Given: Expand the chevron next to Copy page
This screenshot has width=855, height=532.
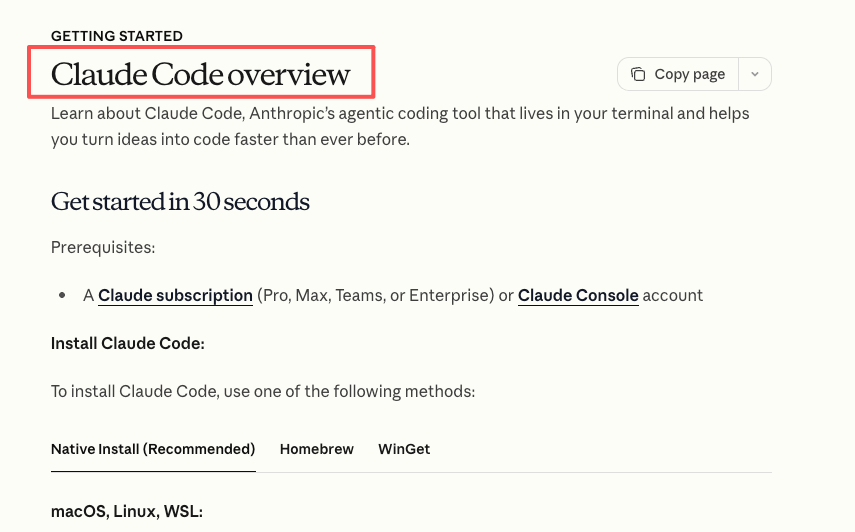Looking at the screenshot, I should pyautogui.click(x=755, y=74).
